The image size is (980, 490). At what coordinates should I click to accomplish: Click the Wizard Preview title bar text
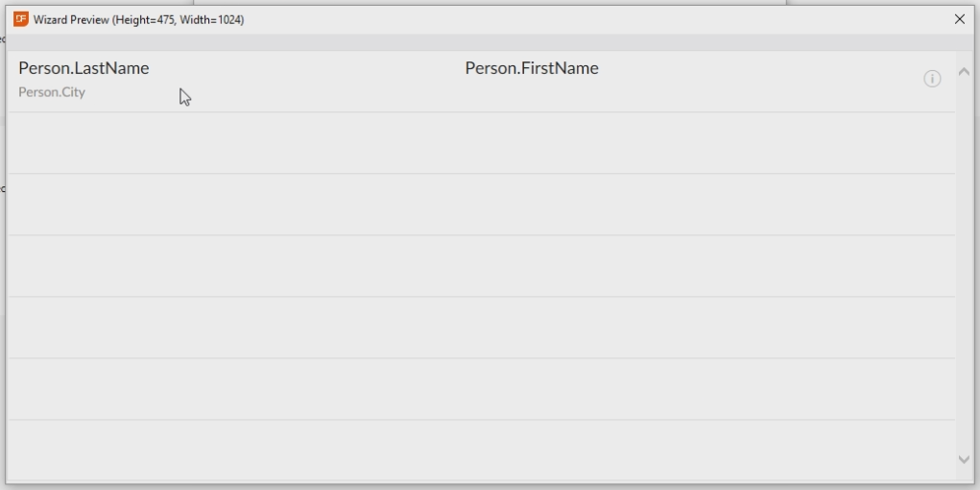[138, 19]
